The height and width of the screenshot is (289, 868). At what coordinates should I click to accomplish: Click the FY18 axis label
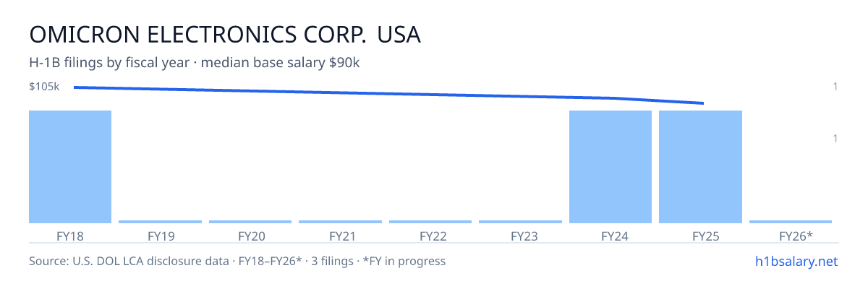tap(70, 236)
